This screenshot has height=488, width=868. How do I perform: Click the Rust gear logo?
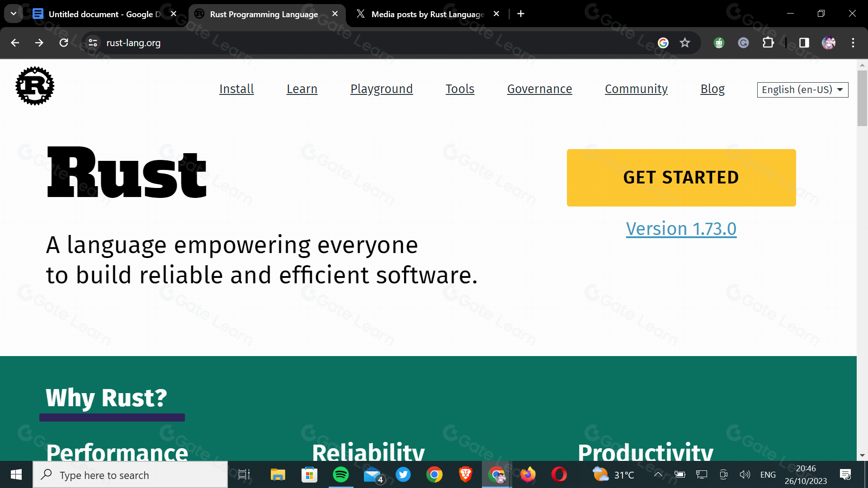point(35,86)
